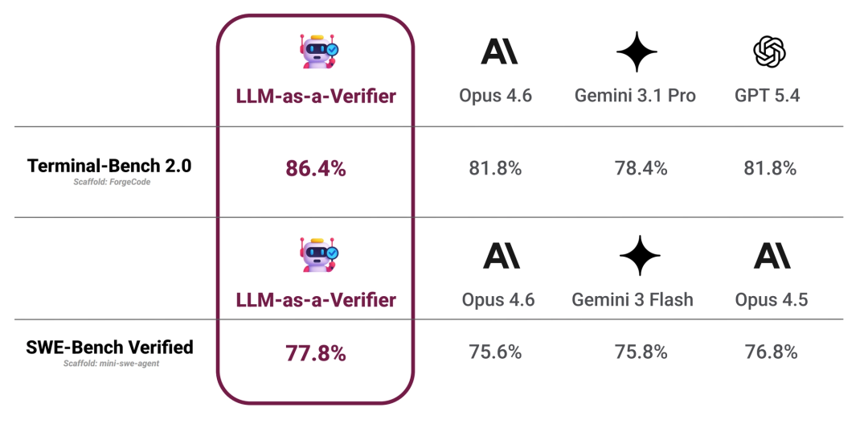
Task: Click the 78.4% Gemini 3.1 Pro score
Action: (x=635, y=168)
